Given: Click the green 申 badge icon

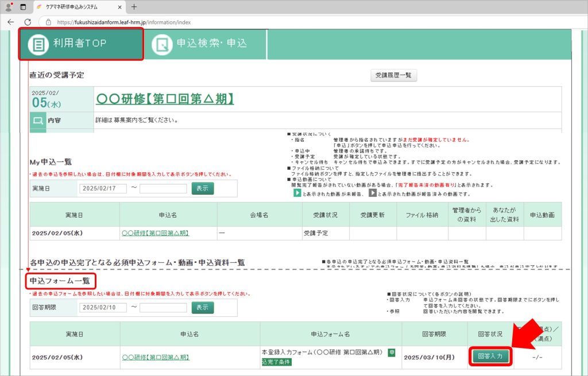Looking at the screenshot, I should point(392,352).
